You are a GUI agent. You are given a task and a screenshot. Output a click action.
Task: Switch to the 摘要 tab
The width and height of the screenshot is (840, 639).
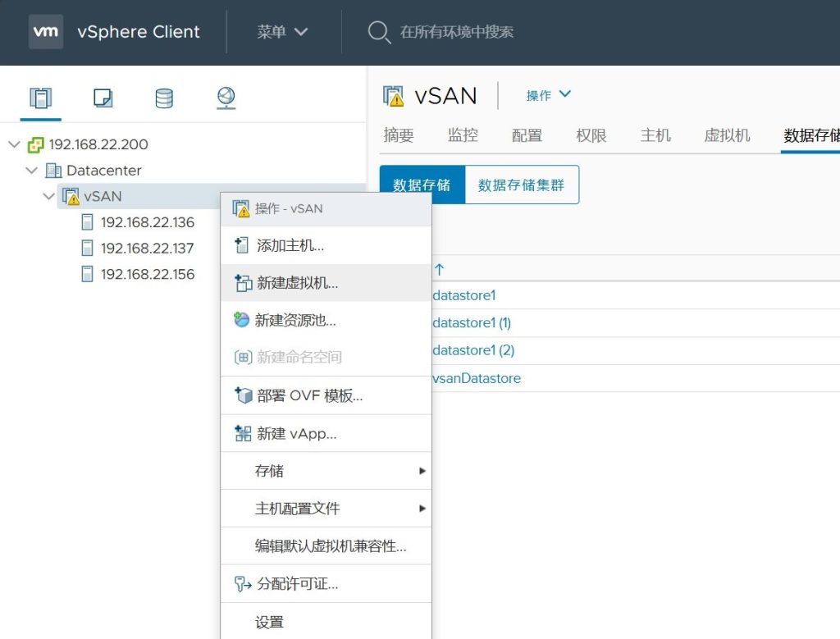tap(399, 135)
